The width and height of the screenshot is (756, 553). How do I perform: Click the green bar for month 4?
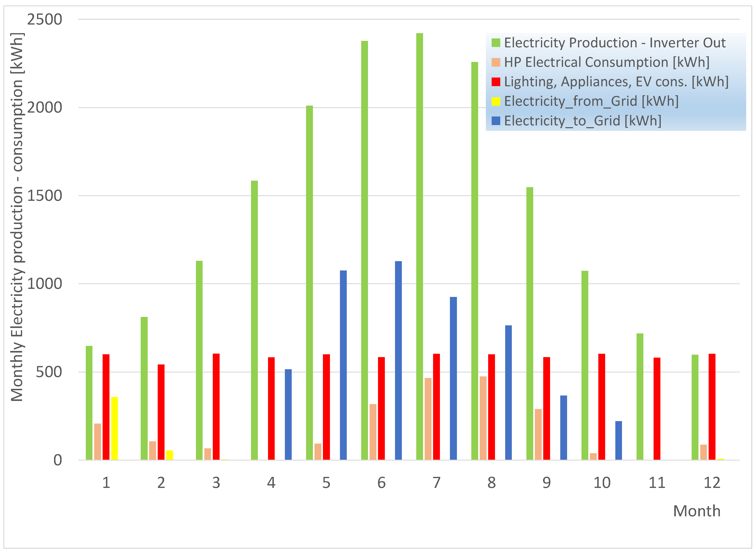(x=255, y=320)
